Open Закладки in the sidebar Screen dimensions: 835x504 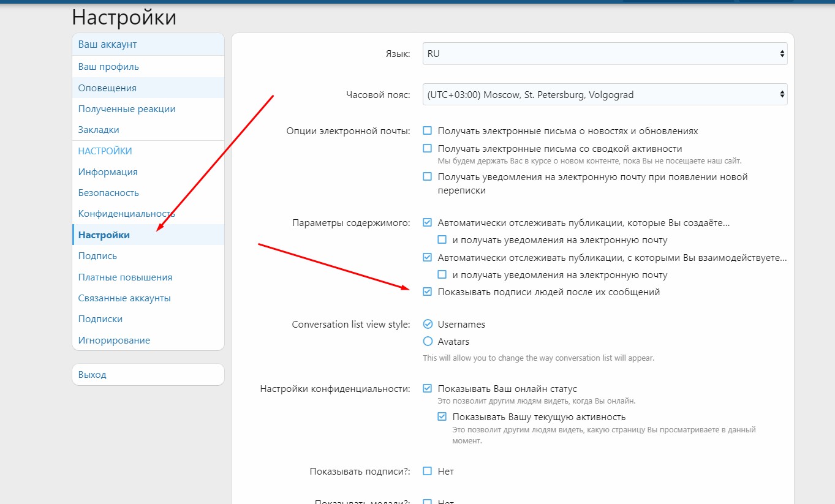[x=99, y=130]
